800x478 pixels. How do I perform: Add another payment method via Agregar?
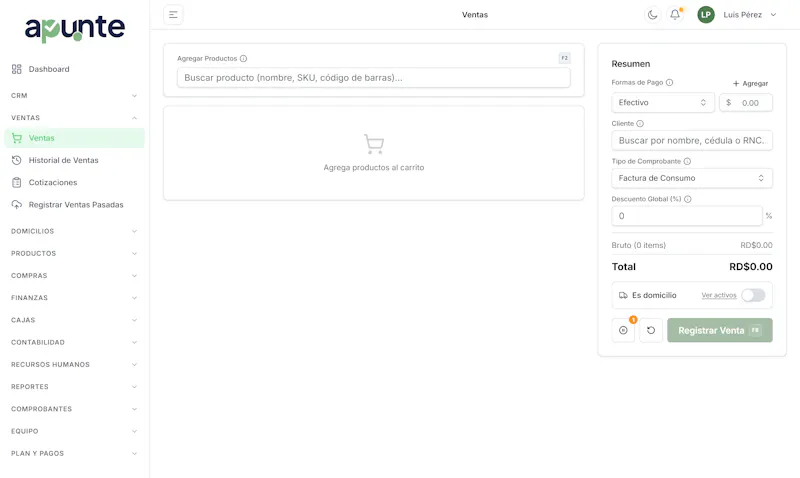pos(751,83)
